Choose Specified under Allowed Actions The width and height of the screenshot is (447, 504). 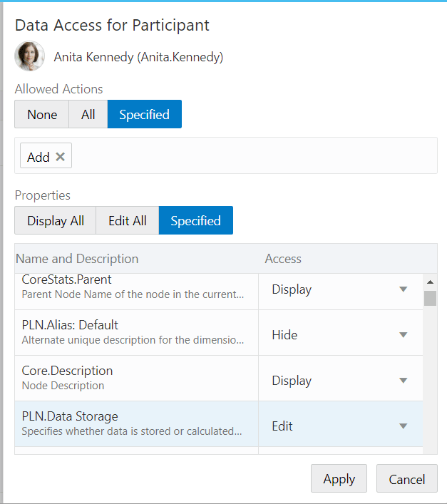(144, 114)
